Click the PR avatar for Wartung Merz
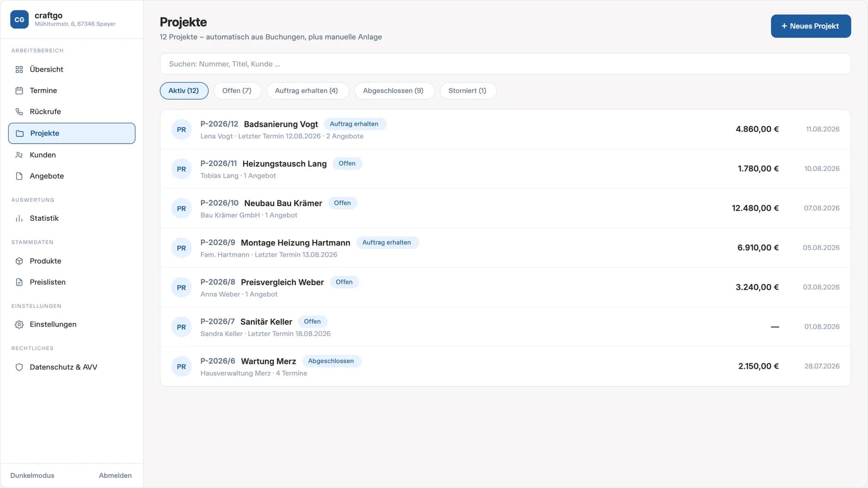This screenshot has width=868, height=488. point(181,367)
